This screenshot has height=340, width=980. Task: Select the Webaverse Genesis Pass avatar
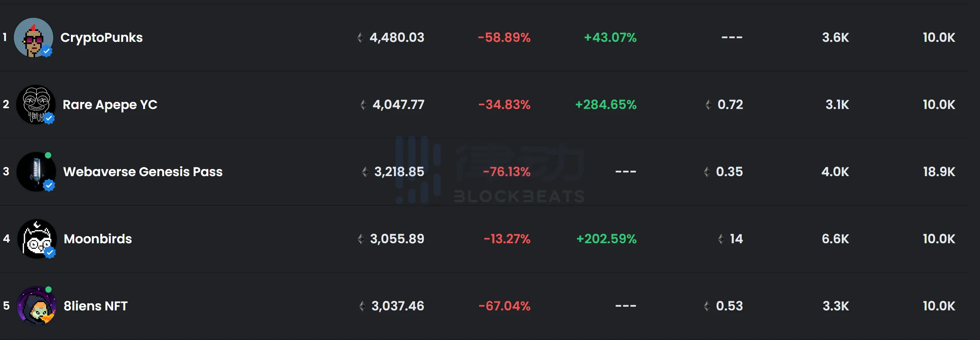click(36, 171)
